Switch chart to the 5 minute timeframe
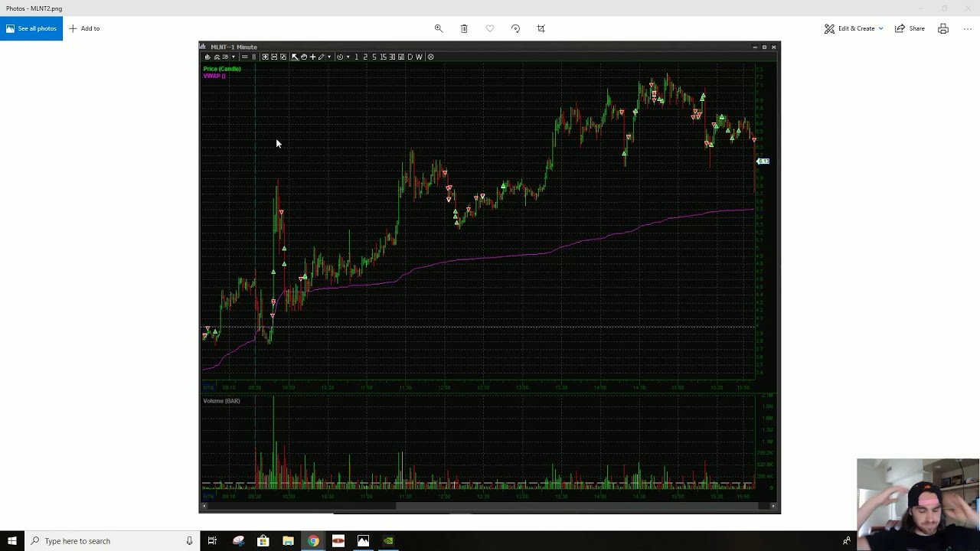The width and height of the screenshot is (980, 551). point(374,57)
